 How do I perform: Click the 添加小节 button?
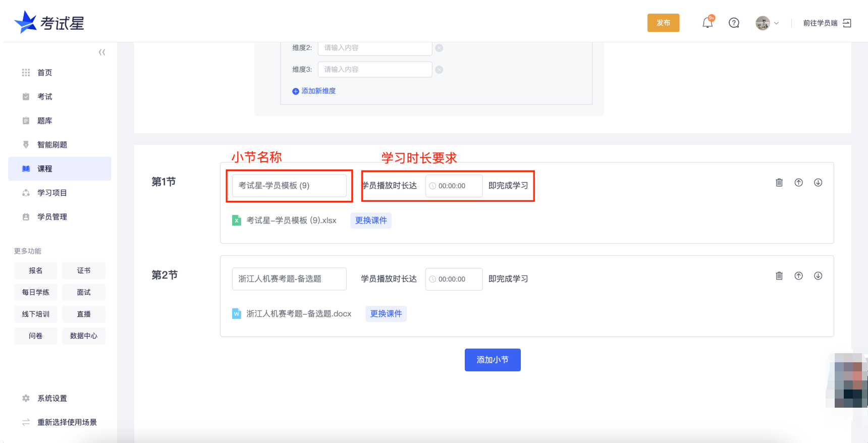[x=492, y=360]
